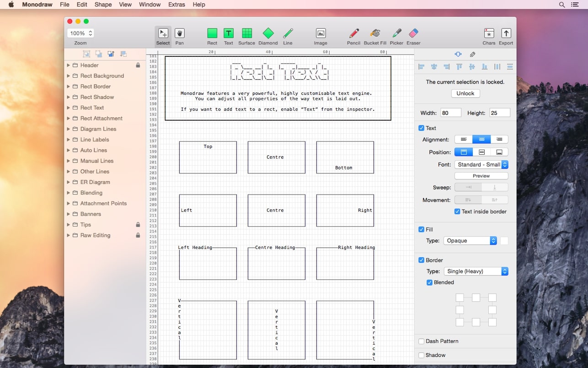Set text alignment to right
This screenshot has width=588, height=368.
coord(499,139)
